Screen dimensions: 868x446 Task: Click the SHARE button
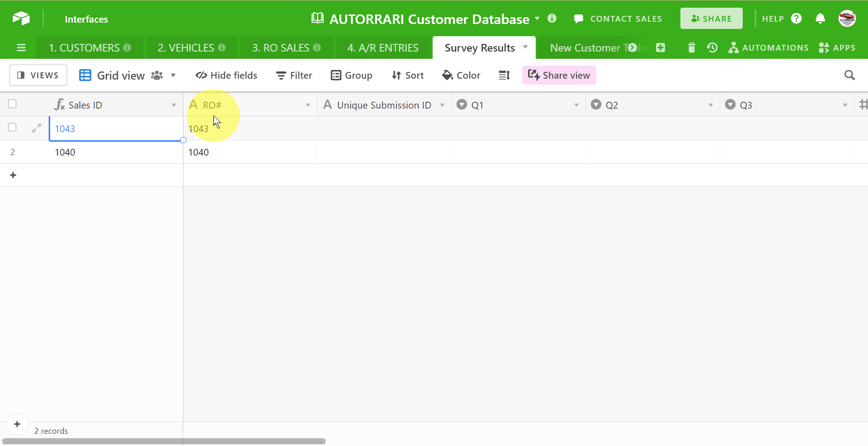point(711,19)
